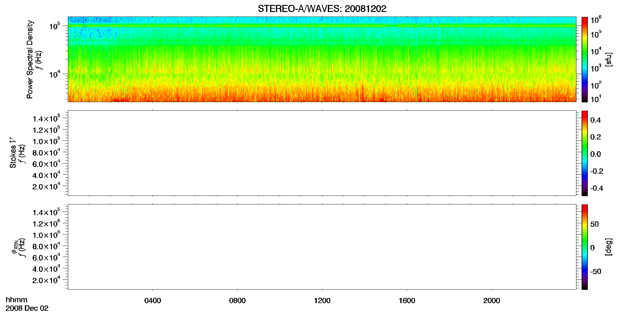Click the 1600 time tick label
This screenshot has height=332, width=644.
click(407, 301)
